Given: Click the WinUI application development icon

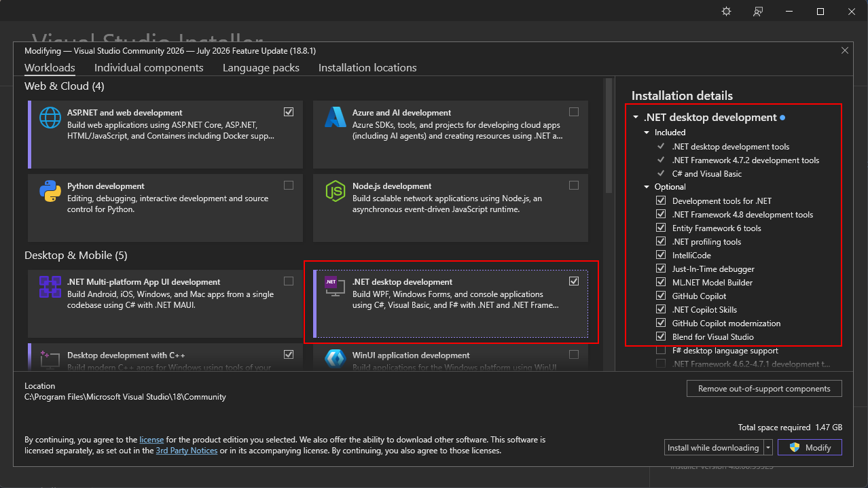Looking at the screenshot, I should (x=336, y=359).
